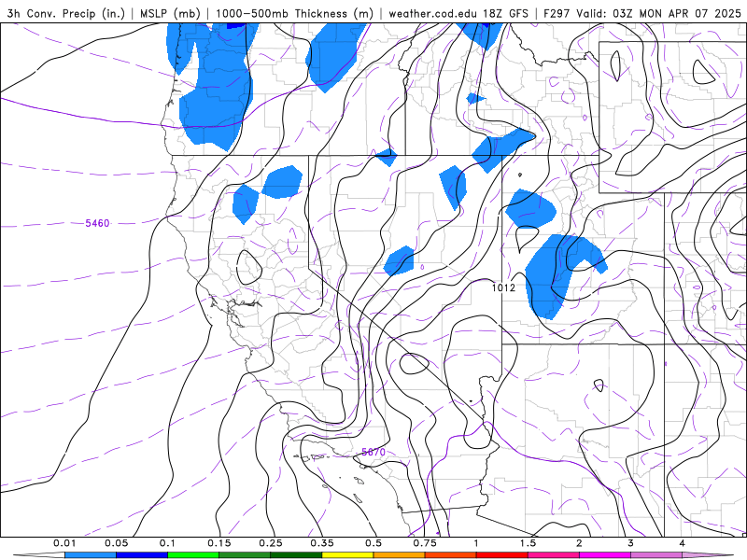Pick the dark blue 0.05–0.1 colorbar swatch

pos(142,555)
